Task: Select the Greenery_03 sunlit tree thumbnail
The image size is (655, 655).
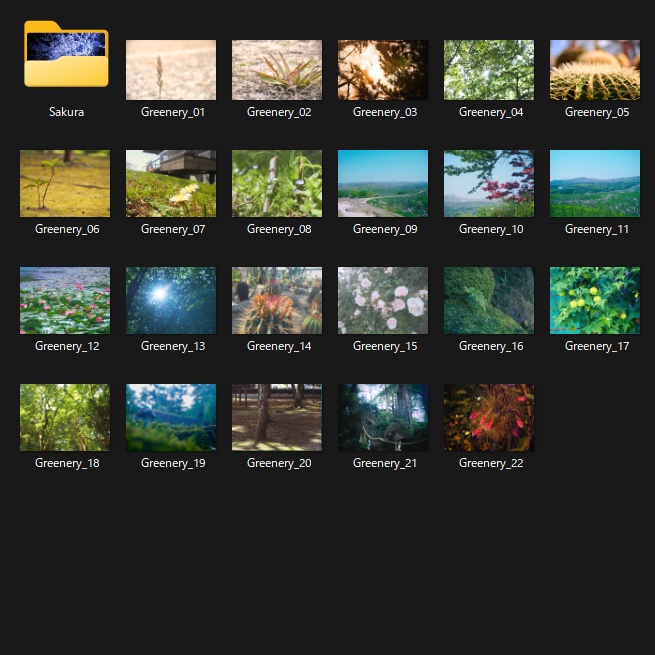Action: pyautogui.click(x=383, y=70)
